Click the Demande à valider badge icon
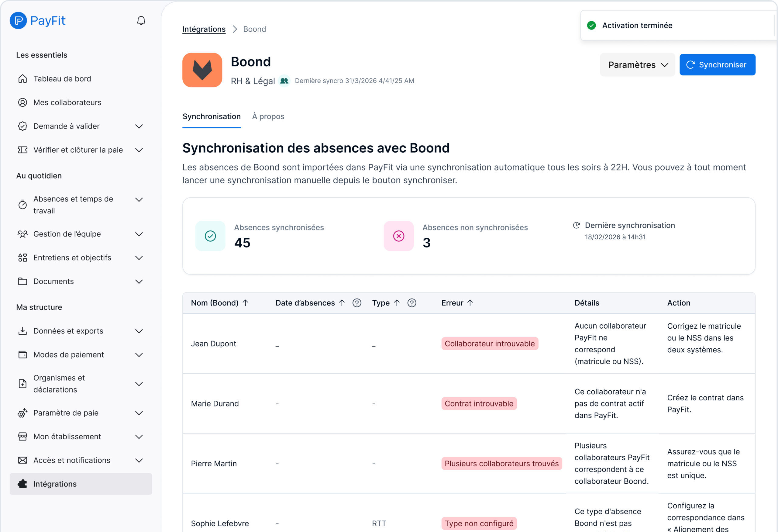This screenshot has height=532, width=778. coord(22,126)
